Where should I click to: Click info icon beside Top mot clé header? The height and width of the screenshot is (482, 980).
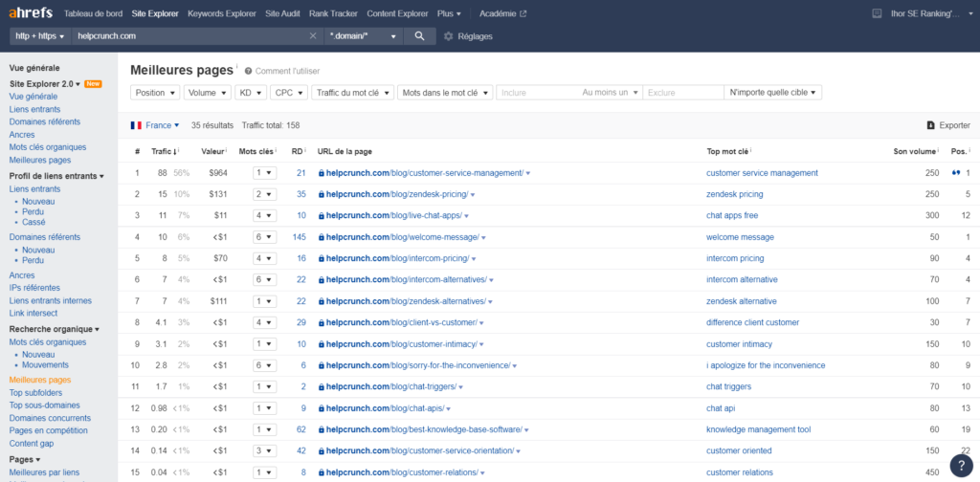[x=750, y=150]
